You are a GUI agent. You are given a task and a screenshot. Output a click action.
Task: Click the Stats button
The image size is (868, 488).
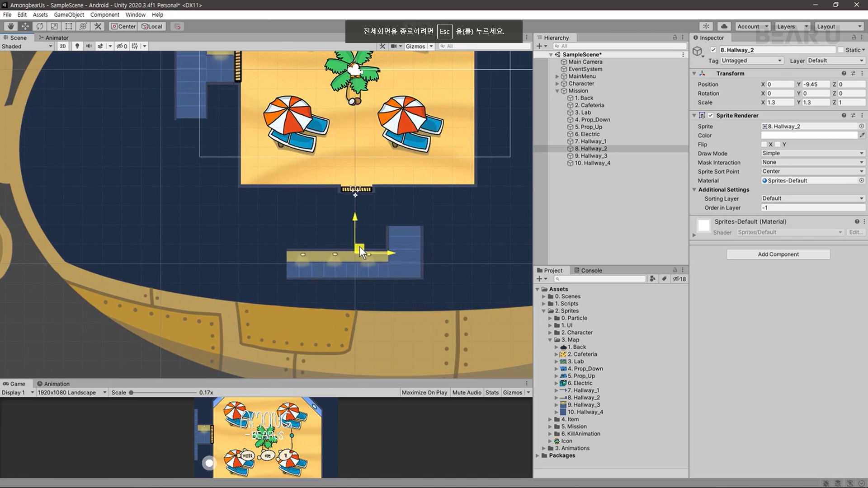492,392
